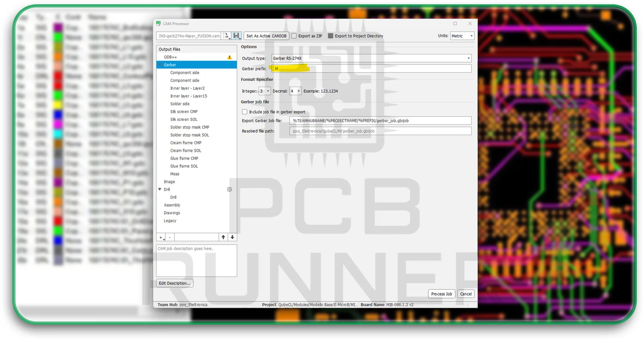
Task: Select Assembly output item
Action: (x=172, y=205)
